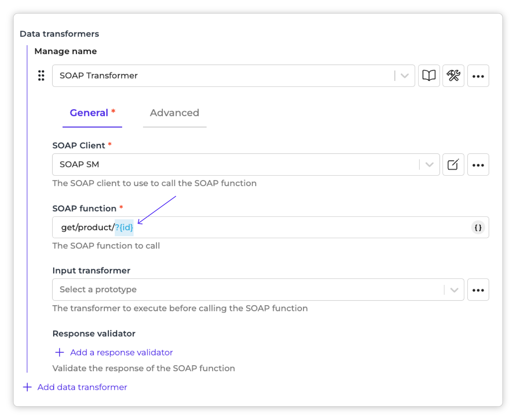Click in the SOAP function input field

coord(270,227)
